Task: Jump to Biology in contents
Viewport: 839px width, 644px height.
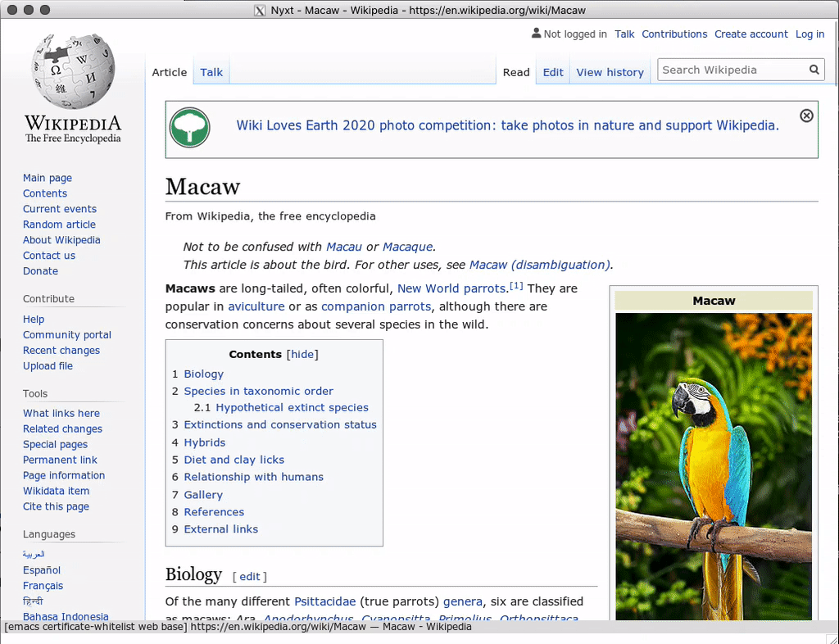Action: pos(204,374)
